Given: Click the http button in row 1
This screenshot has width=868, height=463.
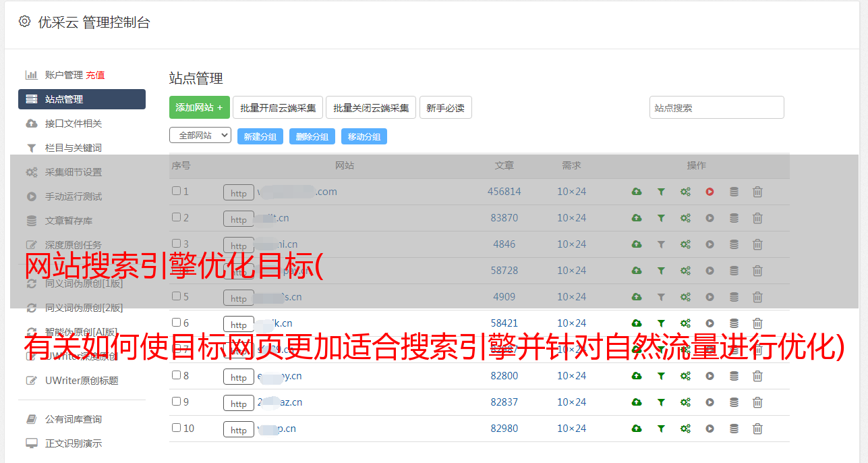Looking at the screenshot, I should (239, 193).
